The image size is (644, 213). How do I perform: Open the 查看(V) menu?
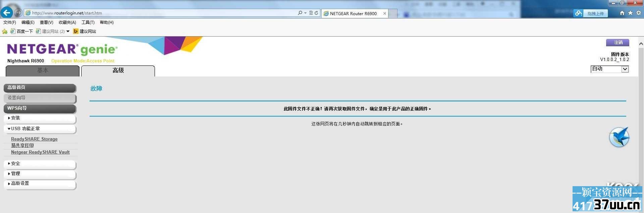(46, 22)
